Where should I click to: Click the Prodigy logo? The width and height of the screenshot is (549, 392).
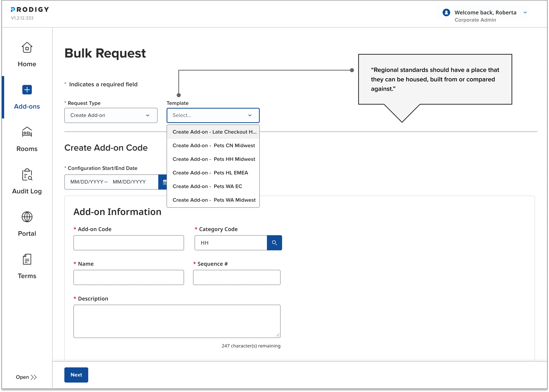click(30, 10)
